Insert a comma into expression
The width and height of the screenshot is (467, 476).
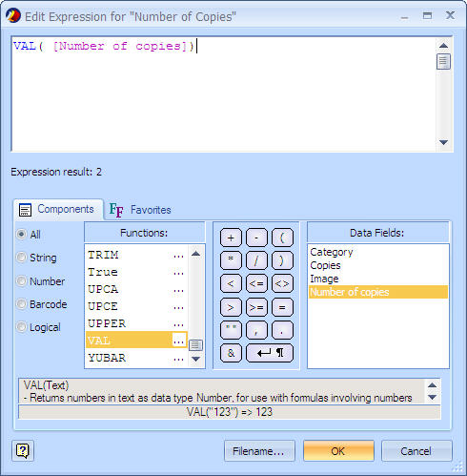(256, 330)
